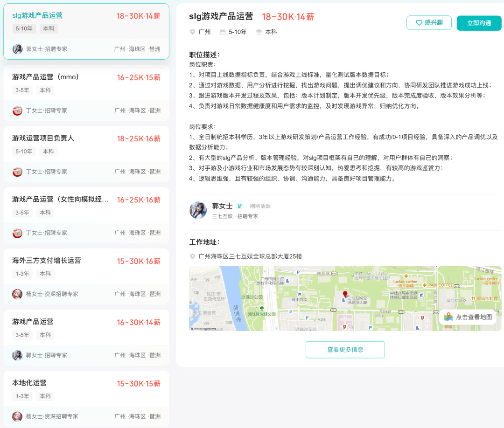504x428 pixels.
Task: Click 郭女士 avatar in slg游戏产品运营 card
Action: (x=17, y=49)
